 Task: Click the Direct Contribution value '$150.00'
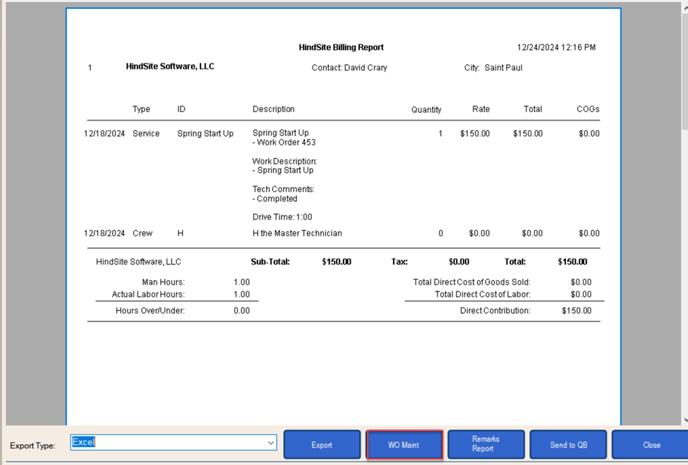point(577,311)
